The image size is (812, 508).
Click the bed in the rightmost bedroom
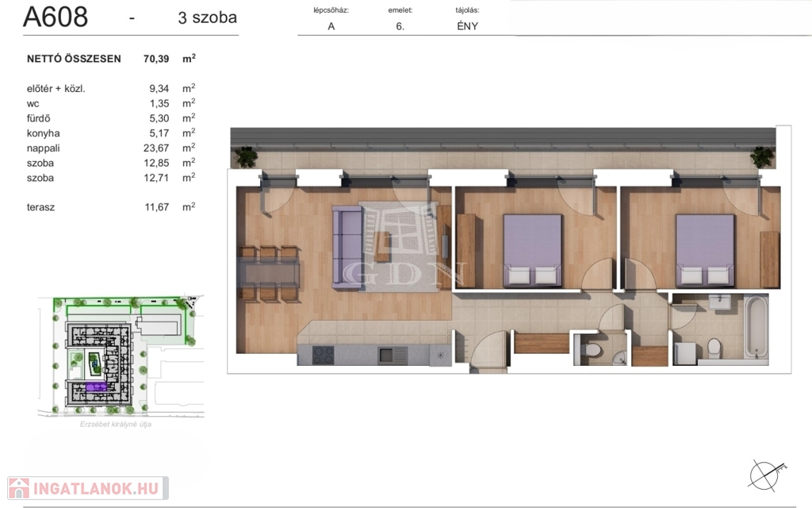[705, 250]
